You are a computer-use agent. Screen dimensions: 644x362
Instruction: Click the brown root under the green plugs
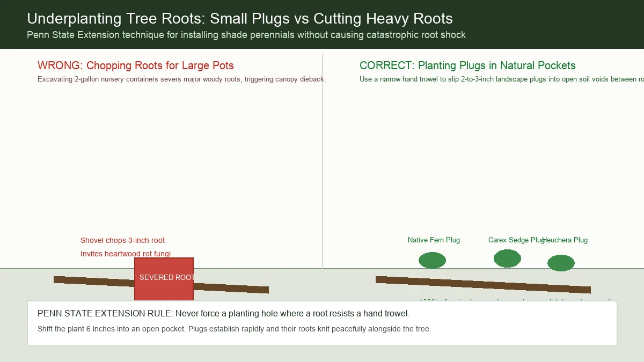(x=483, y=285)
